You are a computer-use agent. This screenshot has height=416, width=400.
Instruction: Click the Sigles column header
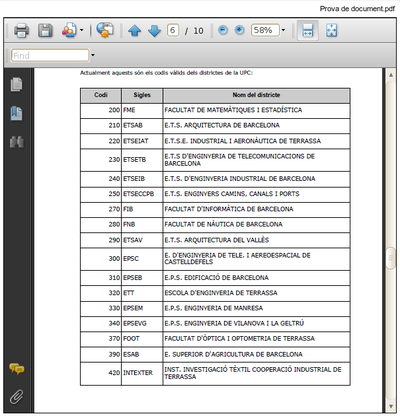tap(142, 95)
